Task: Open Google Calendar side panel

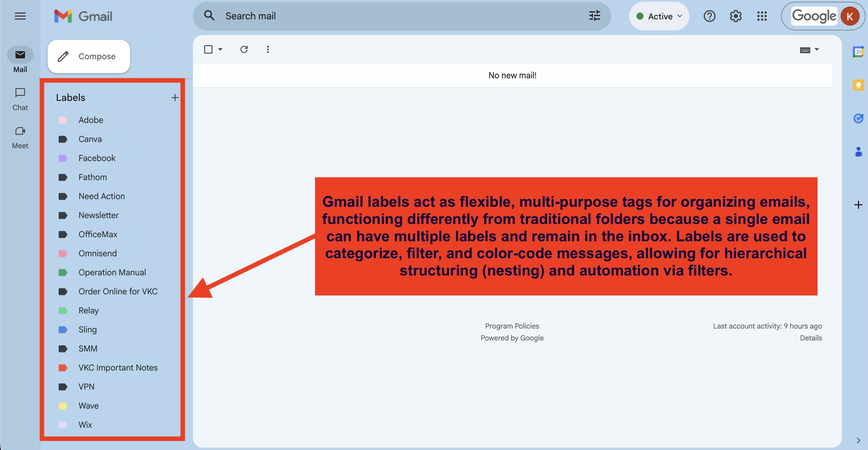Action: tap(858, 52)
